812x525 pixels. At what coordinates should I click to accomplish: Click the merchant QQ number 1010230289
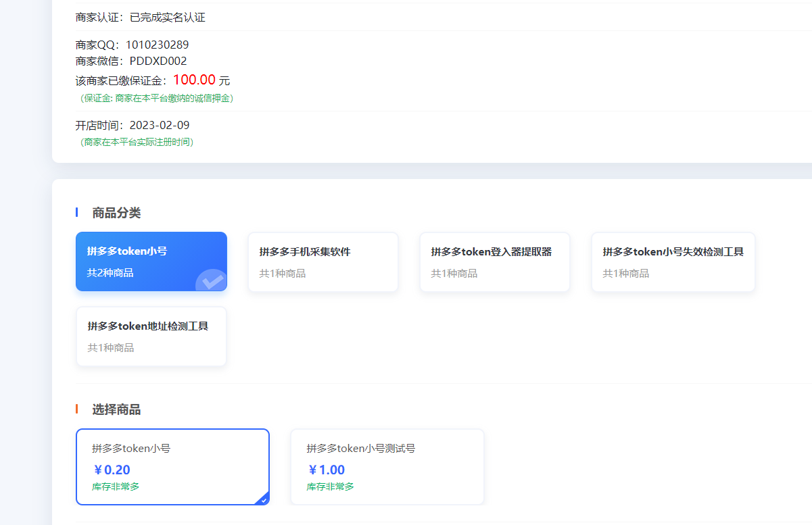click(x=157, y=45)
